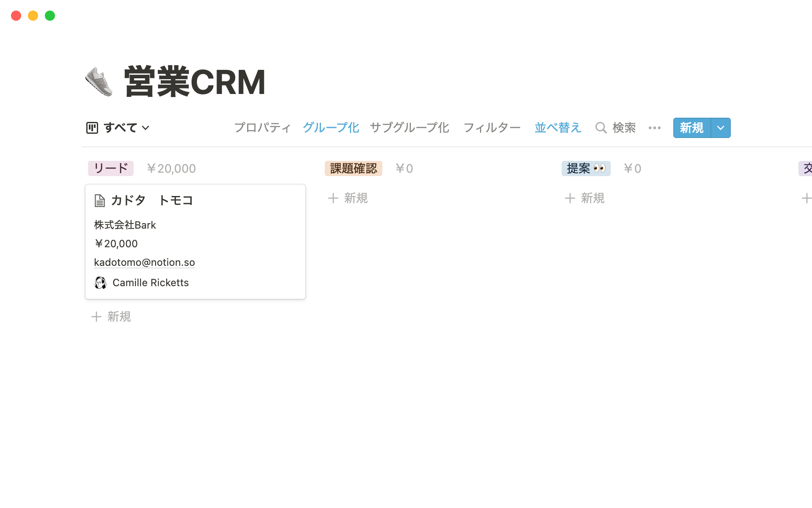
Task: Open the グループ化 grouping options
Action: pos(331,127)
